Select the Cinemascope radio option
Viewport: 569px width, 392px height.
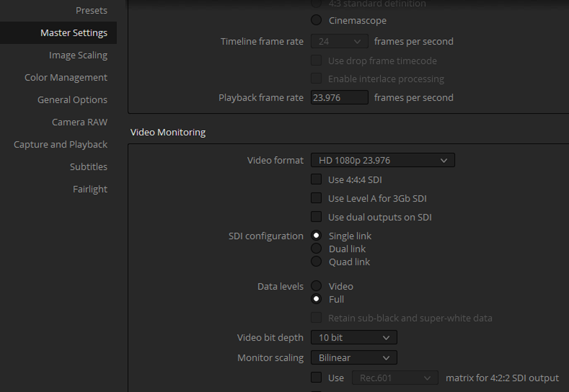[x=316, y=20]
